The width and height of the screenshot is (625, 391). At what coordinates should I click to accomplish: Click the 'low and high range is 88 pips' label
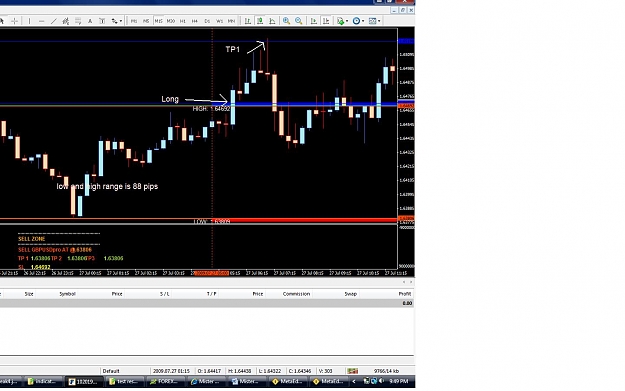(107, 186)
